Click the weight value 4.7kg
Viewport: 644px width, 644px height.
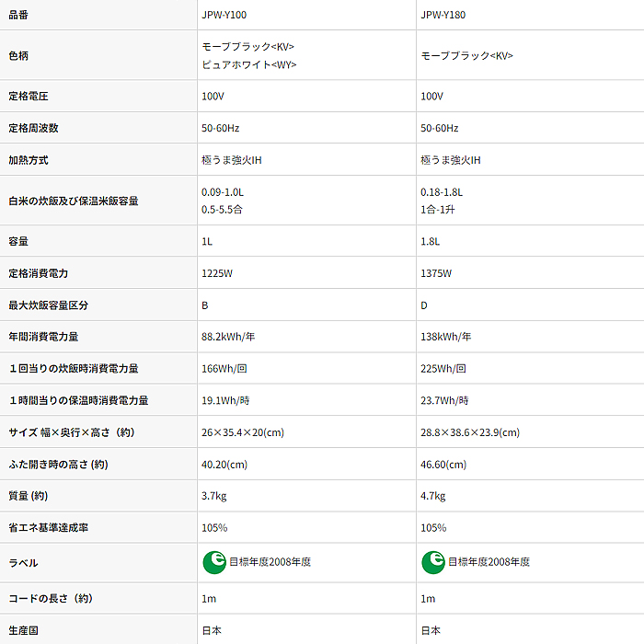coord(433,496)
